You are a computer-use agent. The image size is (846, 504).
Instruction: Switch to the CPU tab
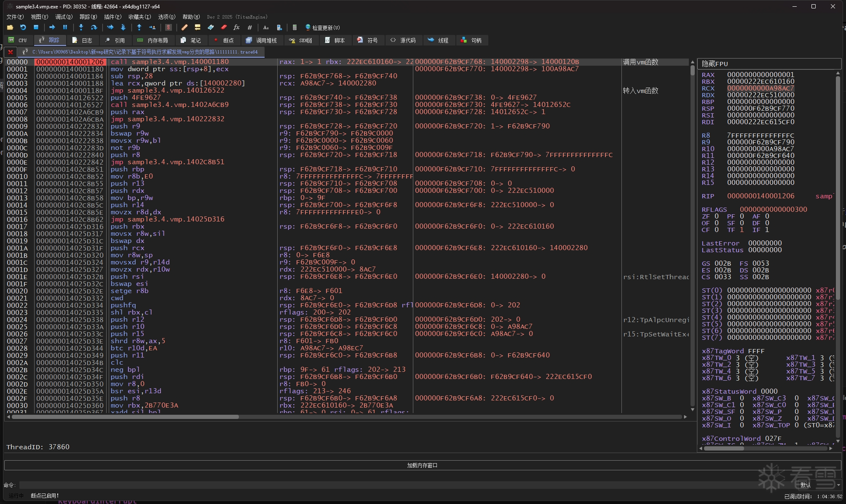pos(18,40)
